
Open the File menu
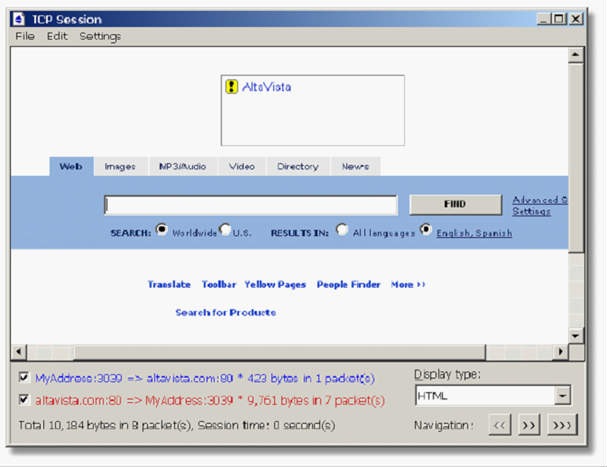[25, 36]
